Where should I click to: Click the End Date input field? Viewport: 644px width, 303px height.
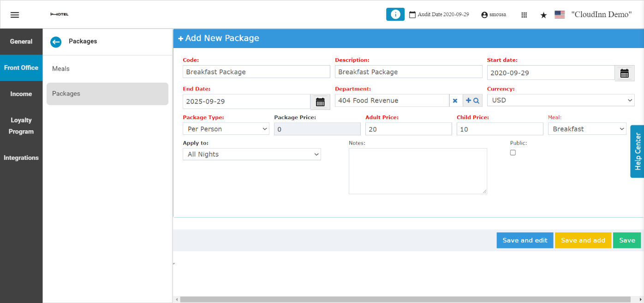click(246, 101)
